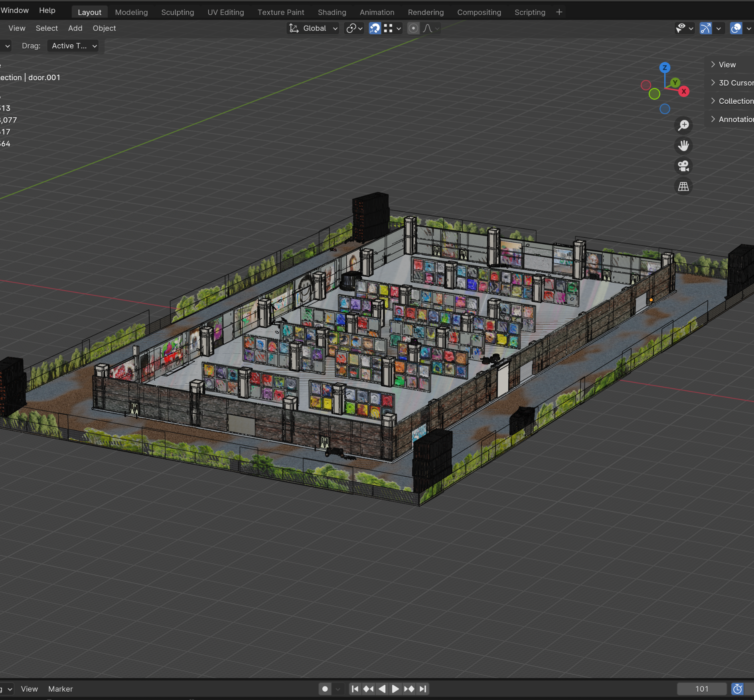Open the Global transform orientation dropdown
Viewport: 754px width, 700px height.
(314, 28)
